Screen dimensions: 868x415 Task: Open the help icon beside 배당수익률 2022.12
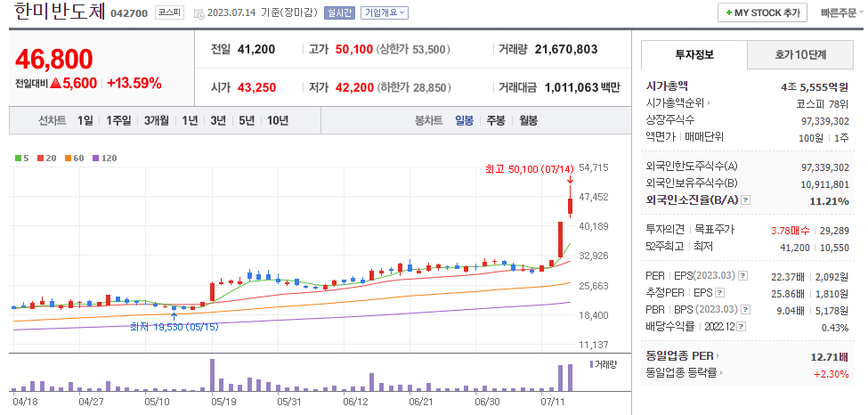pos(742,326)
